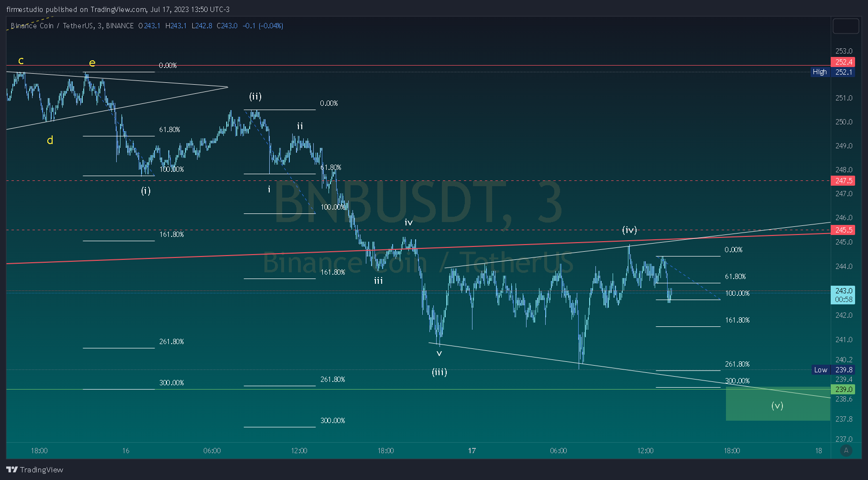Viewport: 868px width, 480px height.
Task: Click the 240.2 value on price scale
Action: pos(844,360)
